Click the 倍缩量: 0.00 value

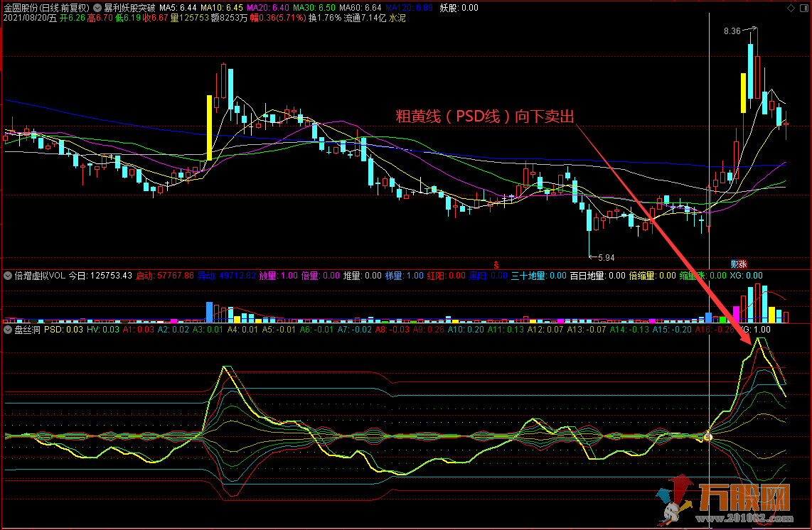coord(653,276)
